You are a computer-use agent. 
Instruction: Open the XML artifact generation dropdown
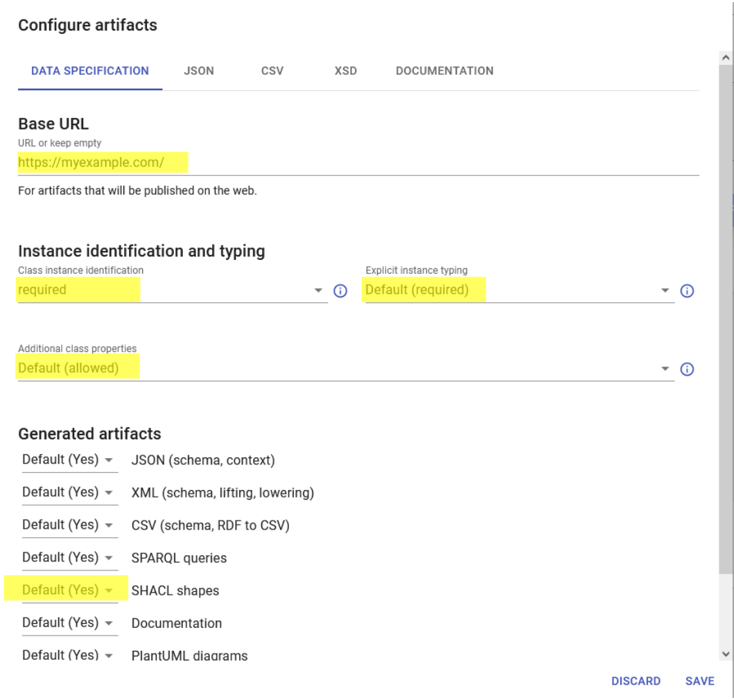[69, 493]
